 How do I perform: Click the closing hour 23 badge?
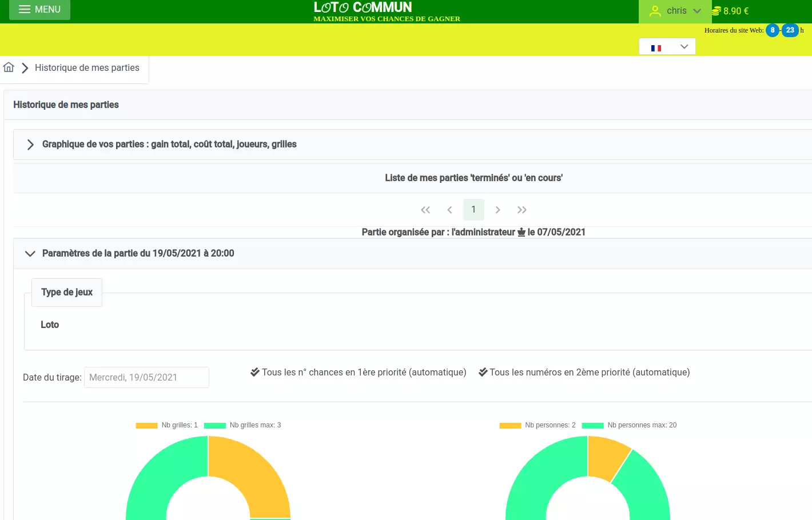tap(790, 30)
